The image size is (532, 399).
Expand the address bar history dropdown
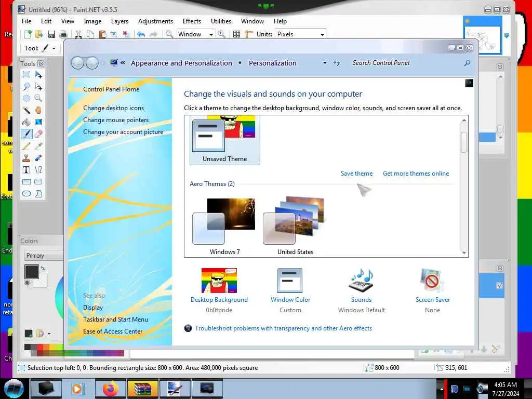[325, 63]
